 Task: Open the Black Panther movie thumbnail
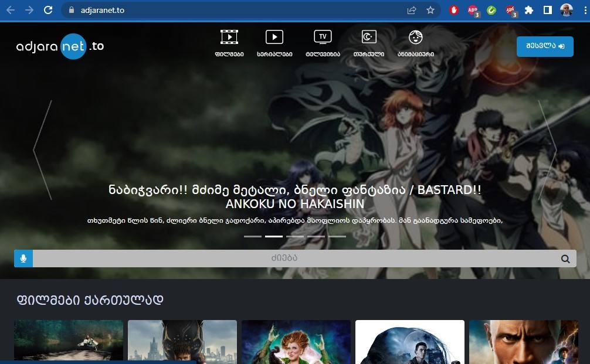(182, 342)
